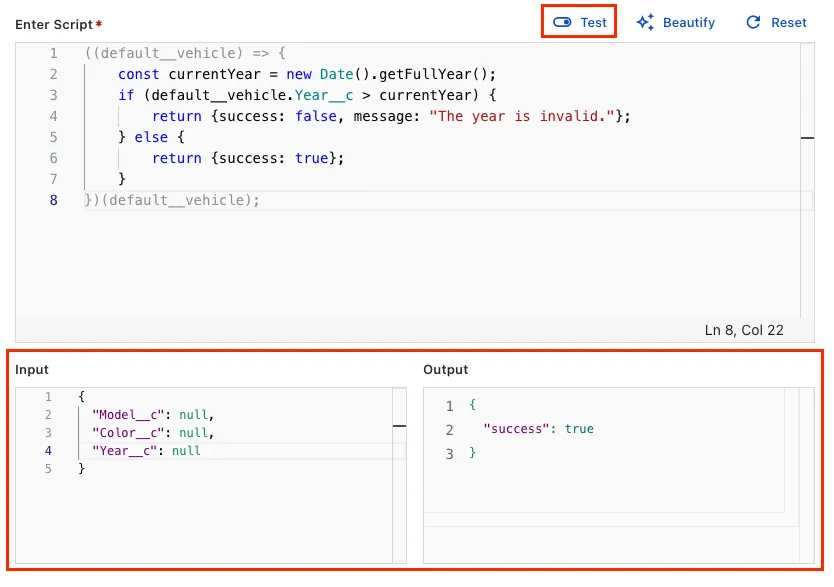Click the Input heading label
834x587 pixels.
coord(31,370)
